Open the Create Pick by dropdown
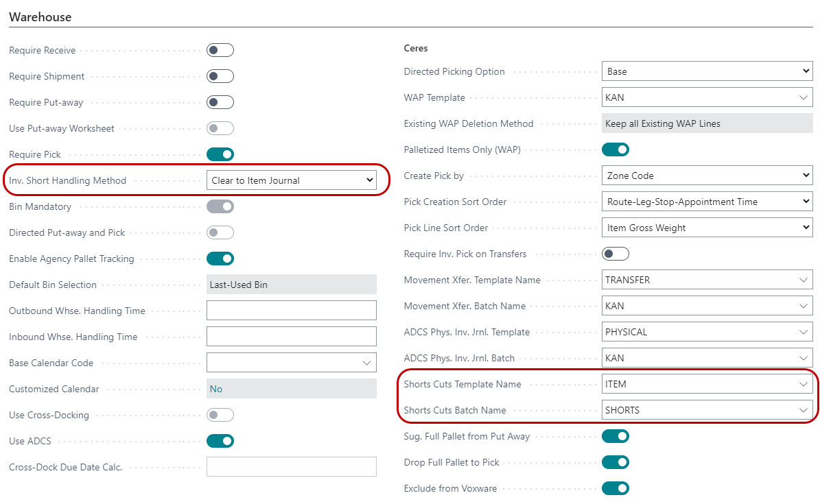Image resolution: width=820 pixels, height=504 pixels. click(x=707, y=176)
